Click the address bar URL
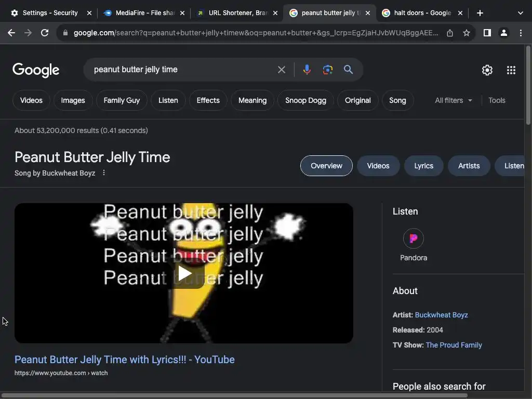Viewport: 532px width, 399px height. [x=256, y=33]
